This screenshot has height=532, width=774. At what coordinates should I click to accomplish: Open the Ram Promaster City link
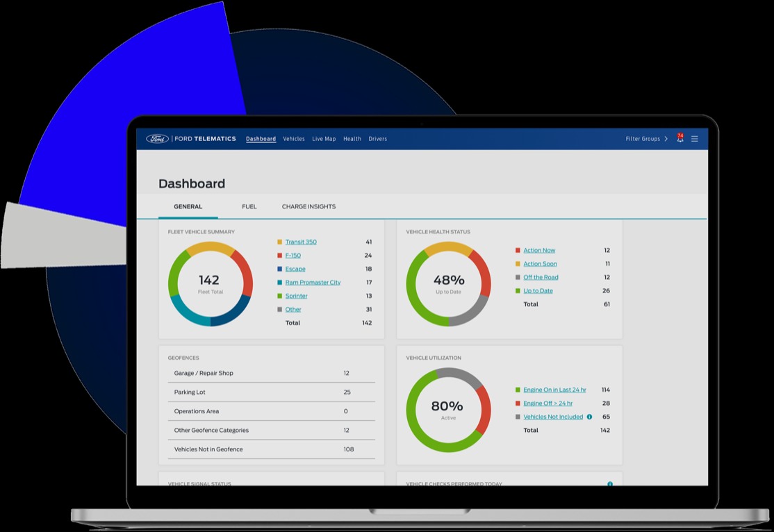[x=313, y=283]
